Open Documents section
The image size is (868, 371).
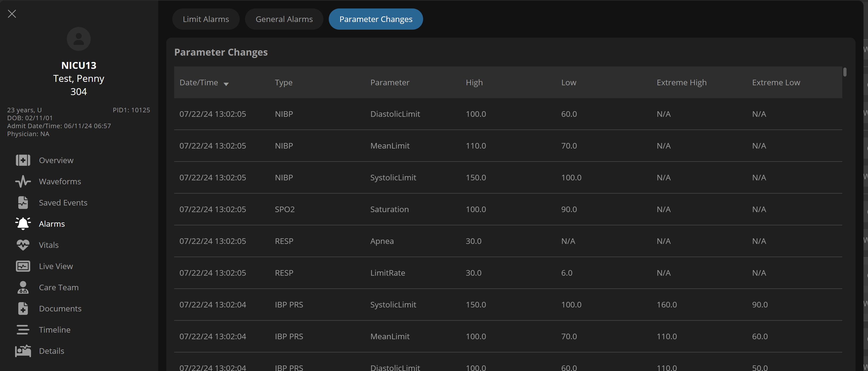point(60,309)
